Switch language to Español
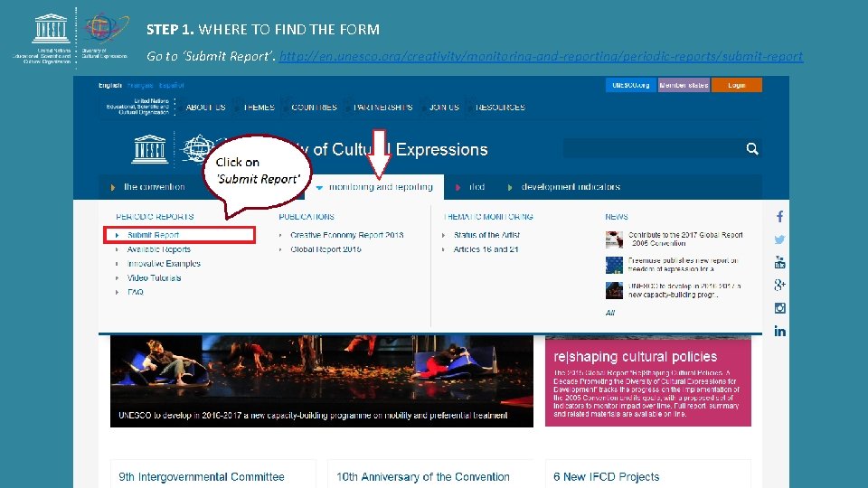 point(171,85)
